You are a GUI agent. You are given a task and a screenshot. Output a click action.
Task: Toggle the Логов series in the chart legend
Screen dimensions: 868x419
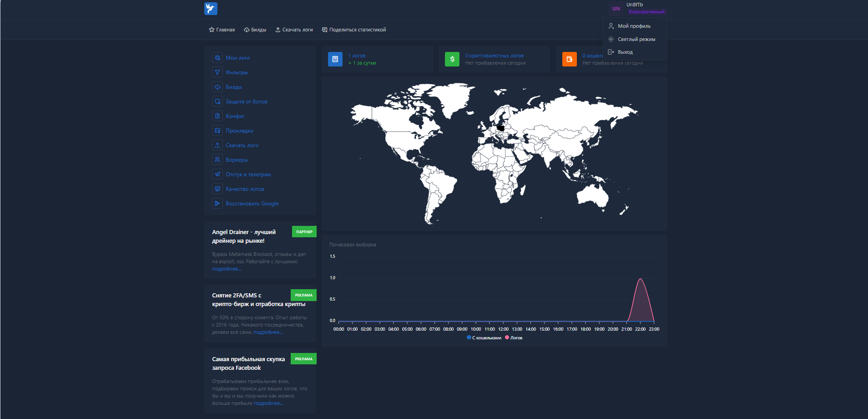[x=516, y=338]
